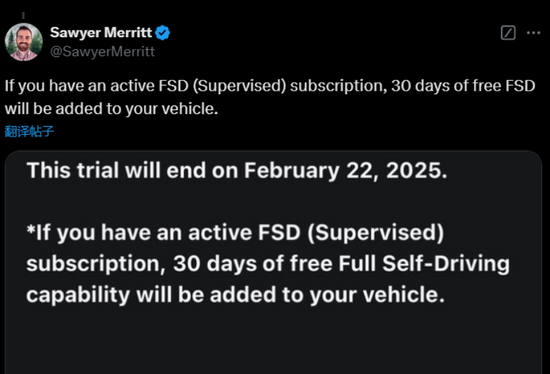The image size is (550, 374).
Task: Click "(Supervised)" in the post text
Action: click(239, 86)
